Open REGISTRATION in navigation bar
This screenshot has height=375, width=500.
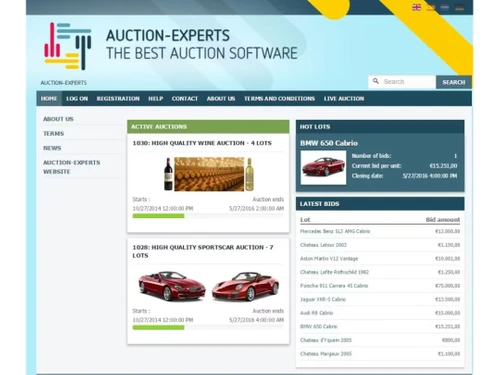click(118, 99)
